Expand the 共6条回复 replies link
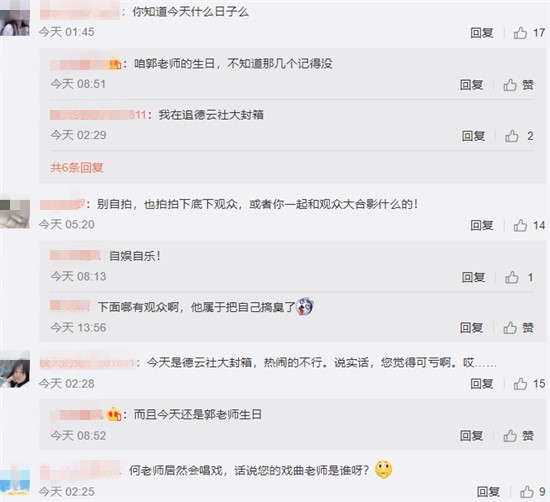Image resolution: width=550 pixels, height=502 pixels. (76, 167)
